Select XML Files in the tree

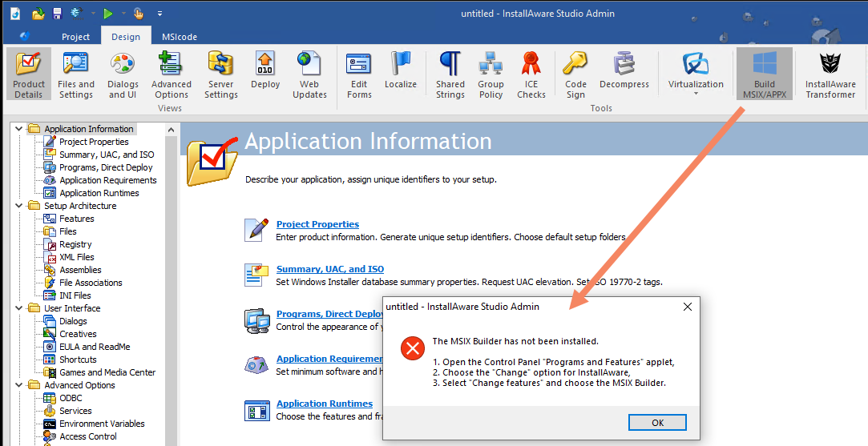(76, 257)
